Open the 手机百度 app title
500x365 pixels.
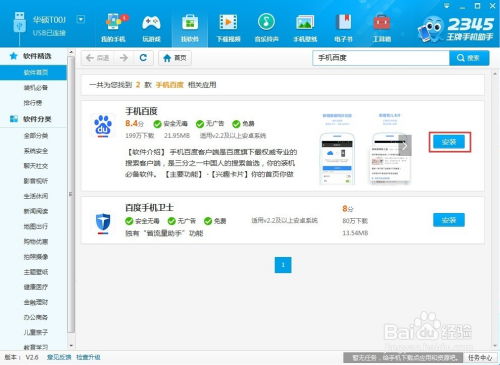point(141,111)
